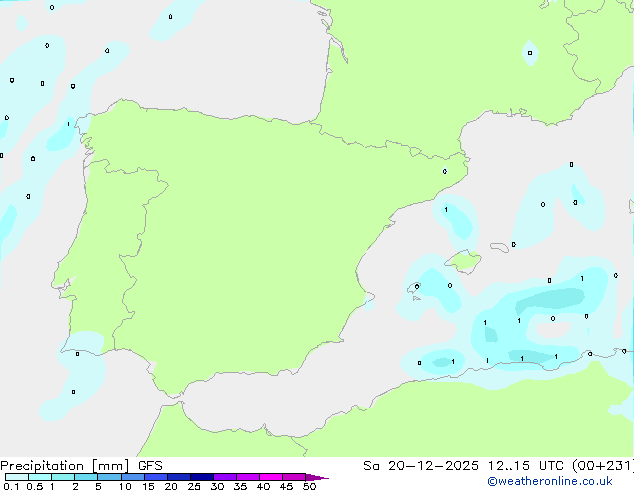Screen dimensions: 634x490
Task: Pick the legend swatch between 40 and 45 mm
Action: pyautogui.click(x=271, y=477)
